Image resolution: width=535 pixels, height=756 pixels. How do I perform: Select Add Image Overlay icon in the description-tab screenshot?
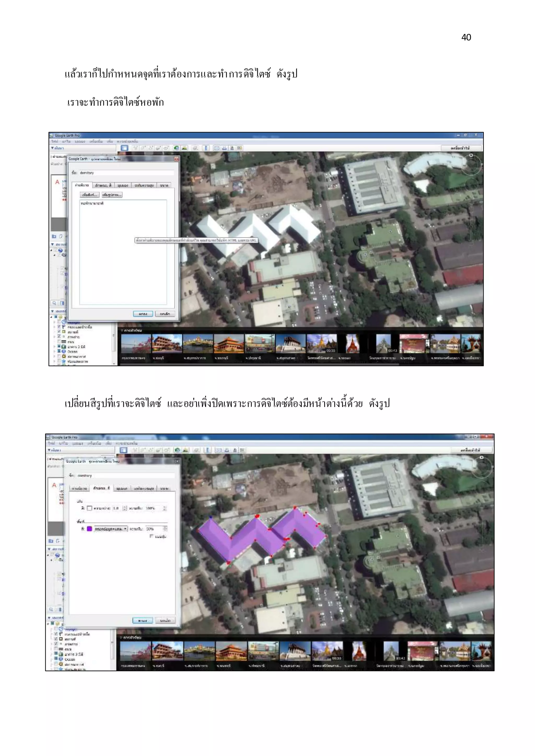click(159, 148)
